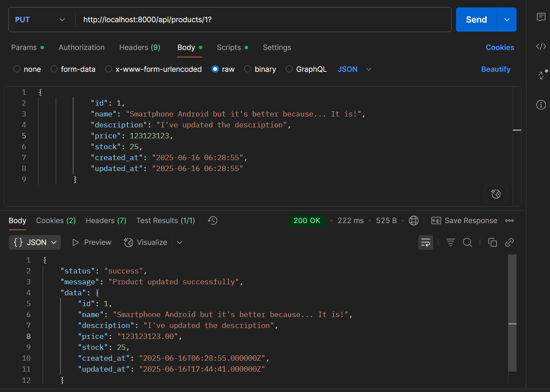The image size is (550, 392).
Task: Click the network globe icon
Action: 414,221
